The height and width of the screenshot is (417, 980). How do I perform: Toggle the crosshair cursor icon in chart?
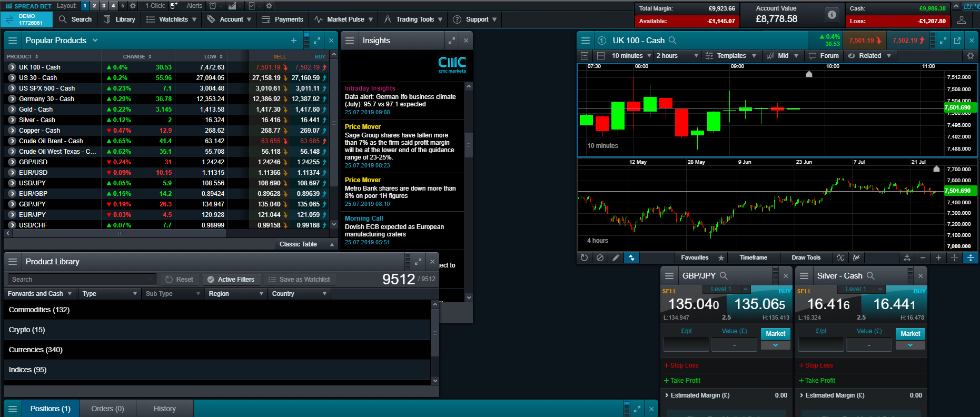(954, 258)
